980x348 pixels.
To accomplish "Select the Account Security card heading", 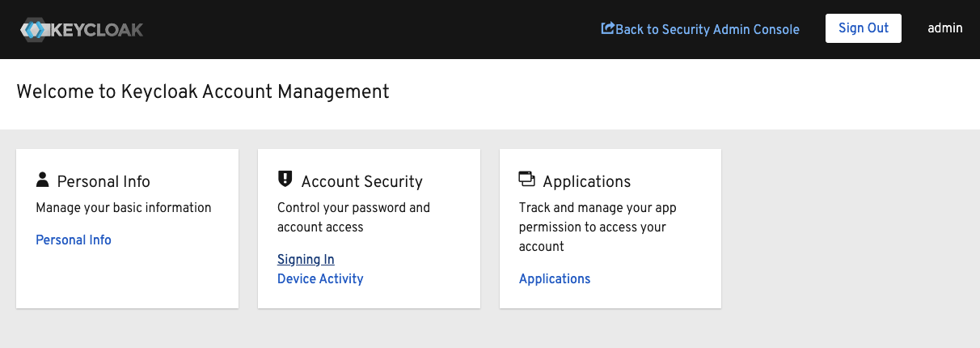I will [x=361, y=181].
